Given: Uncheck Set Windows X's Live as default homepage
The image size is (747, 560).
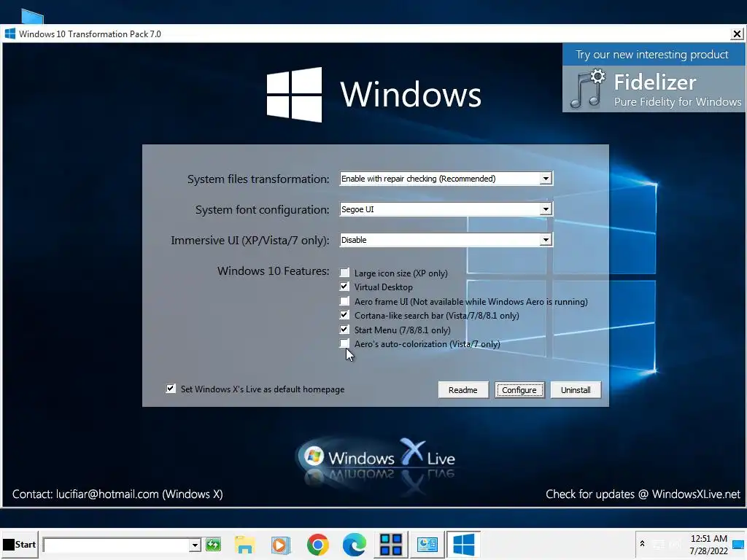Looking at the screenshot, I should (x=171, y=389).
